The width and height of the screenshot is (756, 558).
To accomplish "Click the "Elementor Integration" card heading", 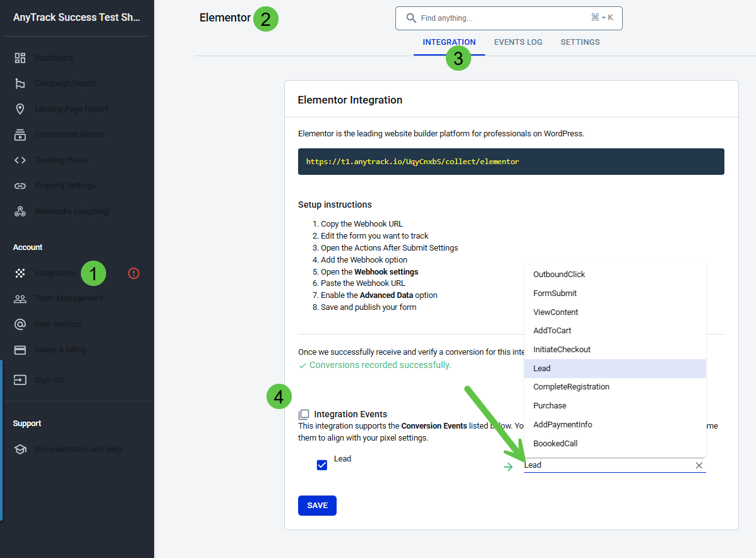I will coord(350,100).
